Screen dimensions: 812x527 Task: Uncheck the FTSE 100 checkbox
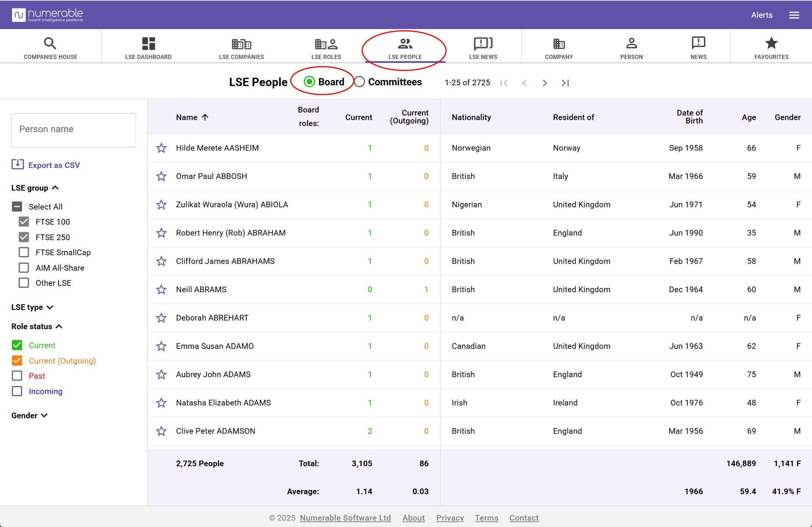[x=24, y=222]
